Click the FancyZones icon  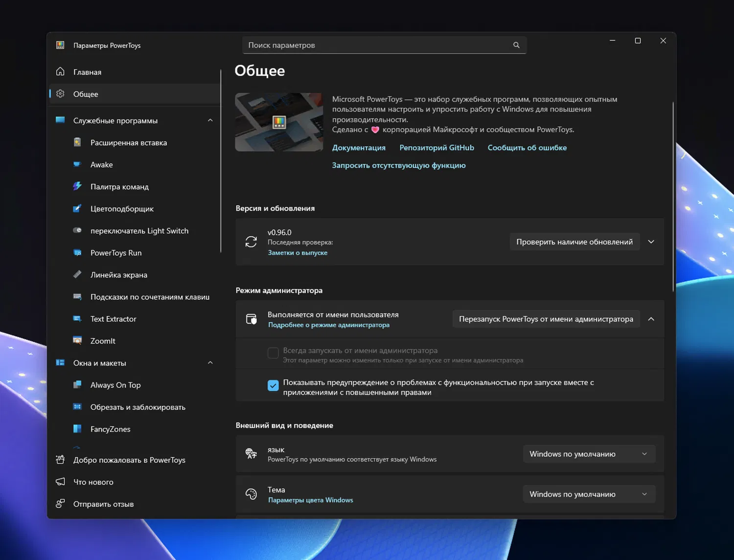[77, 428]
